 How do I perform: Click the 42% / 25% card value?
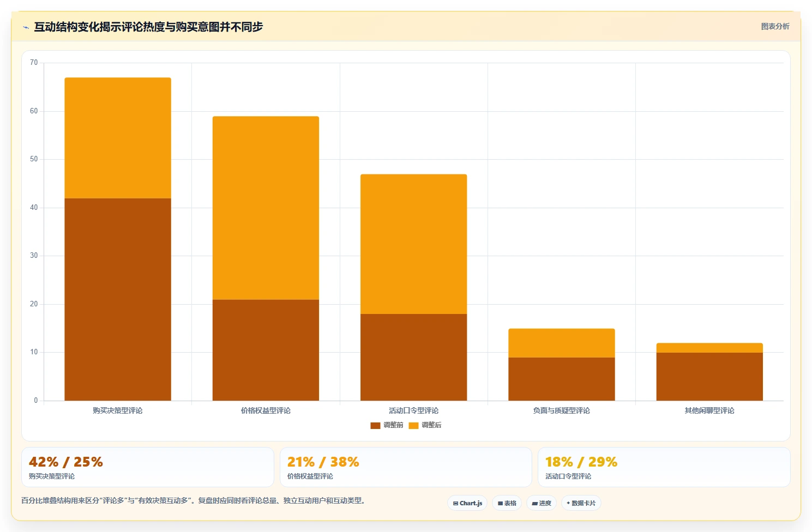[66, 462]
